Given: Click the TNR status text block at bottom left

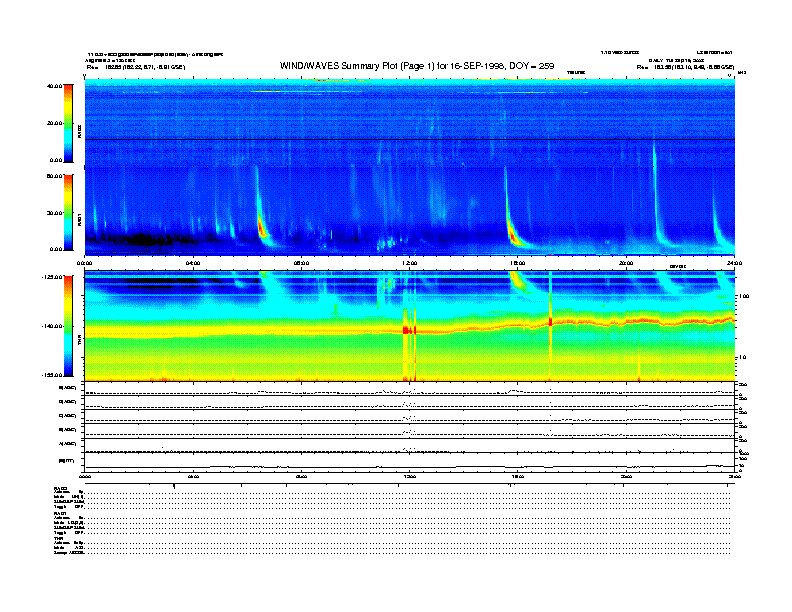Looking at the screenshot, I should point(70,547).
